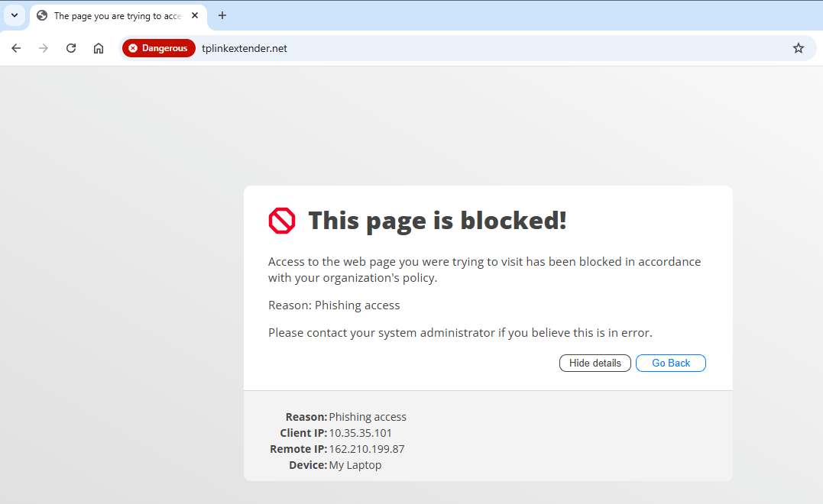Reload the blocked page

[x=71, y=48]
